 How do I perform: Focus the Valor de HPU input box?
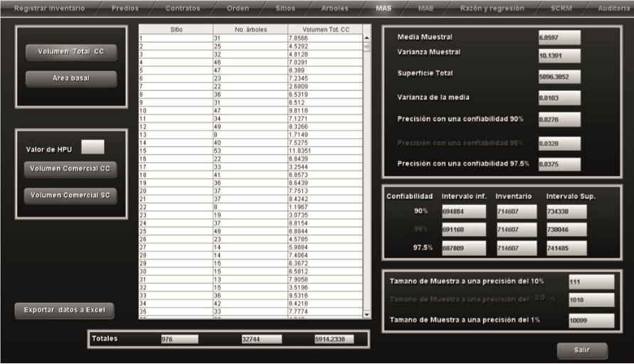[x=93, y=147]
